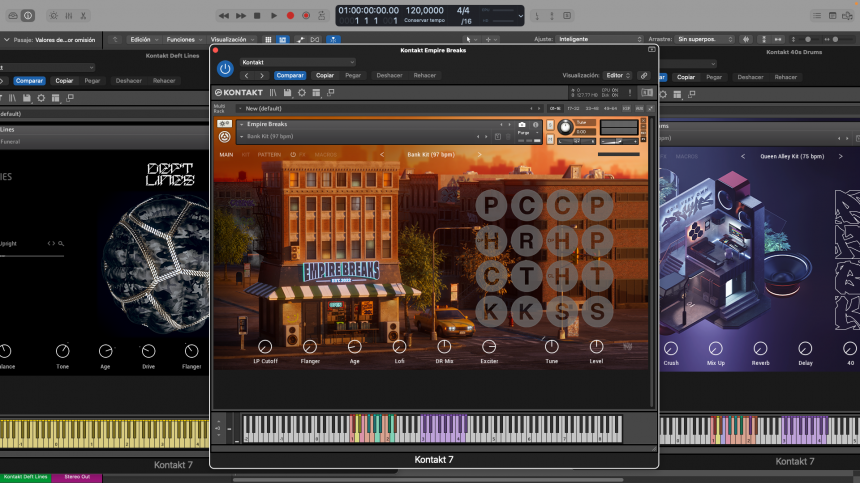The image size is (860, 483).
Task: Switch to the MACROS tab in Empire Breaks
Action: point(325,155)
